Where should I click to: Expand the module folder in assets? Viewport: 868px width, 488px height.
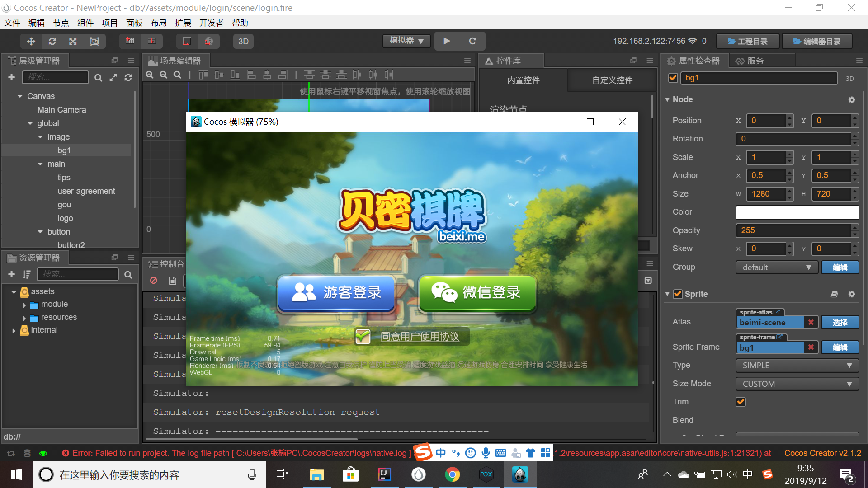coord(24,305)
